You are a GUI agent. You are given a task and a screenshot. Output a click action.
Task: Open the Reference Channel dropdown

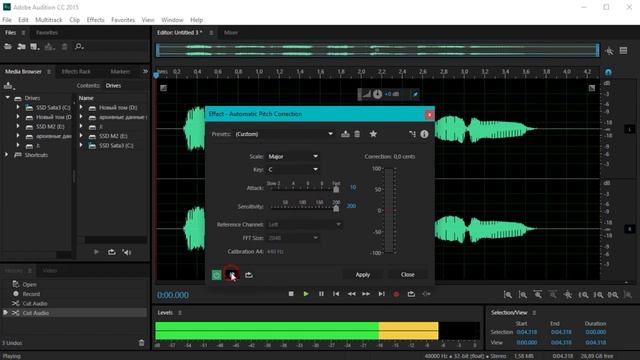click(x=304, y=224)
